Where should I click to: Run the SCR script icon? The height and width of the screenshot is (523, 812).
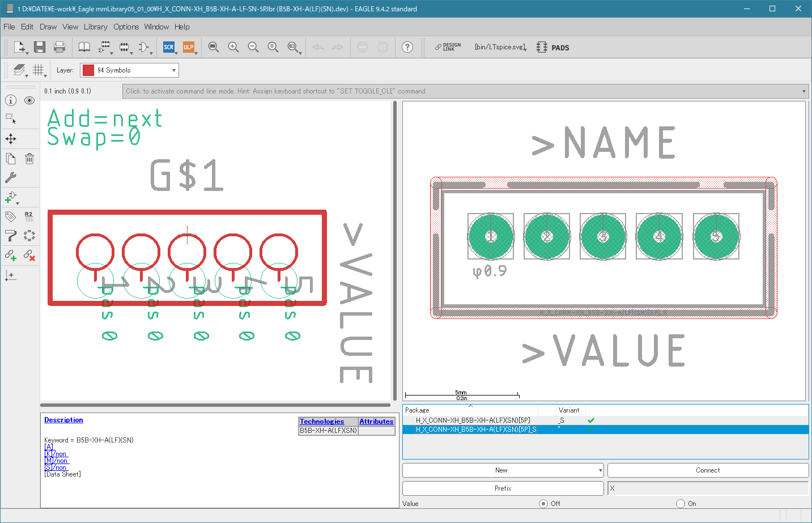pos(169,47)
